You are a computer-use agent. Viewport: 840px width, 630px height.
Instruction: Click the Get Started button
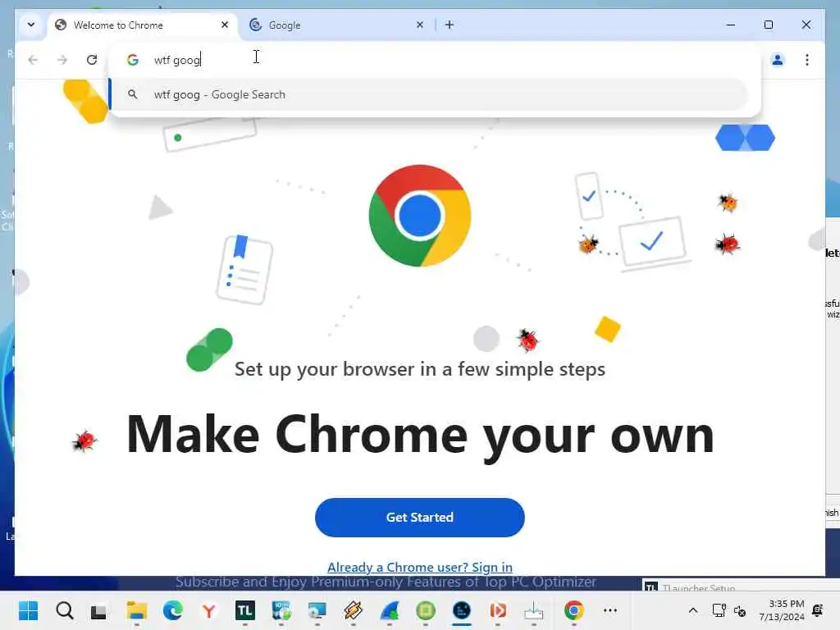click(x=419, y=517)
